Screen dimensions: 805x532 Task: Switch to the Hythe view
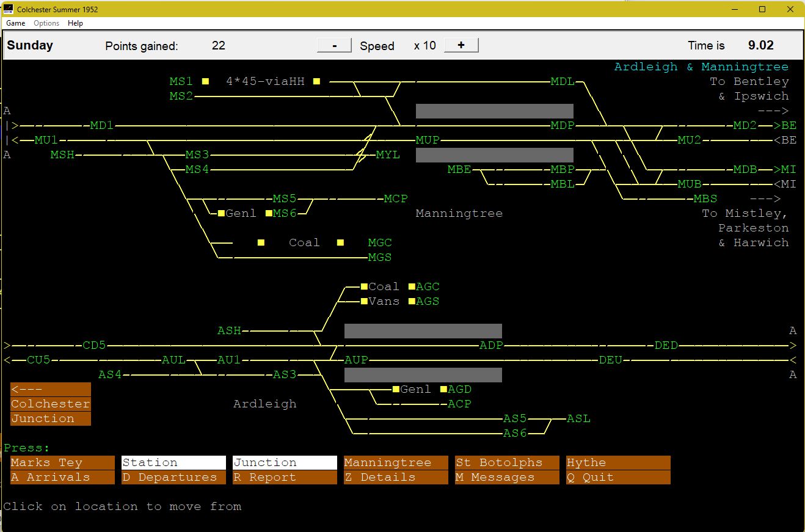click(618, 462)
